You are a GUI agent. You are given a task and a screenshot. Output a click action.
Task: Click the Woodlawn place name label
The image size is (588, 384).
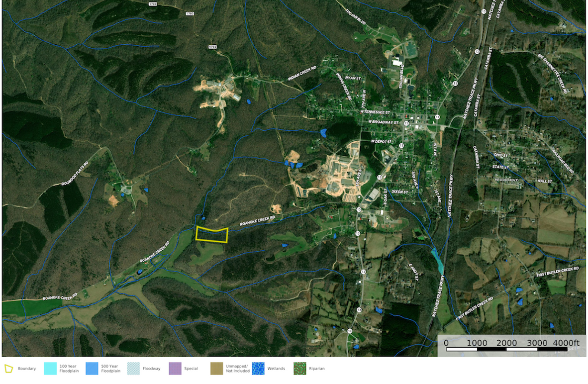pyautogui.click(x=506, y=179)
